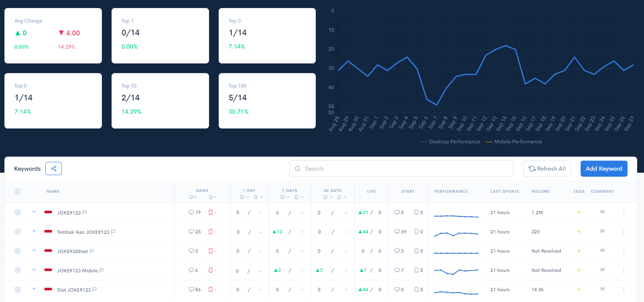Open three-dot menu for Tembak Ikan JOKER123 row
The image size is (644, 302).
coord(624,232)
